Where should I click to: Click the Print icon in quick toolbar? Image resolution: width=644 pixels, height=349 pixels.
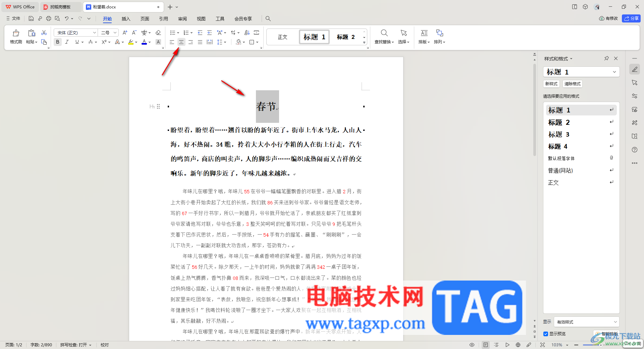pyautogui.click(x=49, y=18)
